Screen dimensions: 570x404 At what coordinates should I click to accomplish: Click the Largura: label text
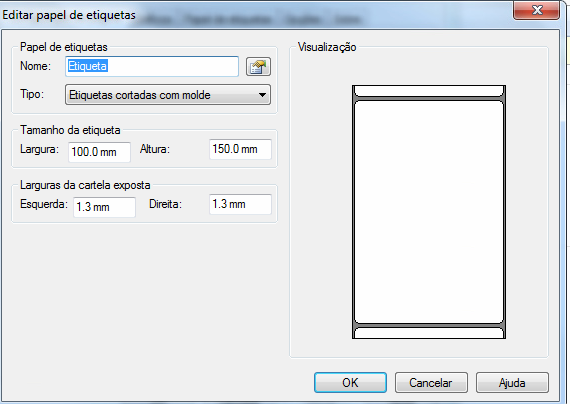(x=39, y=149)
